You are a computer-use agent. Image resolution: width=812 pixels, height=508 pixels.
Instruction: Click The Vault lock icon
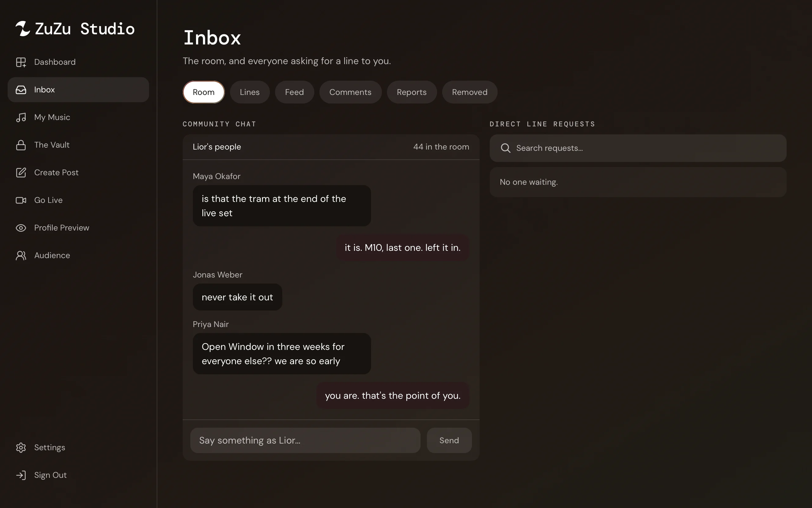coord(21,145)
